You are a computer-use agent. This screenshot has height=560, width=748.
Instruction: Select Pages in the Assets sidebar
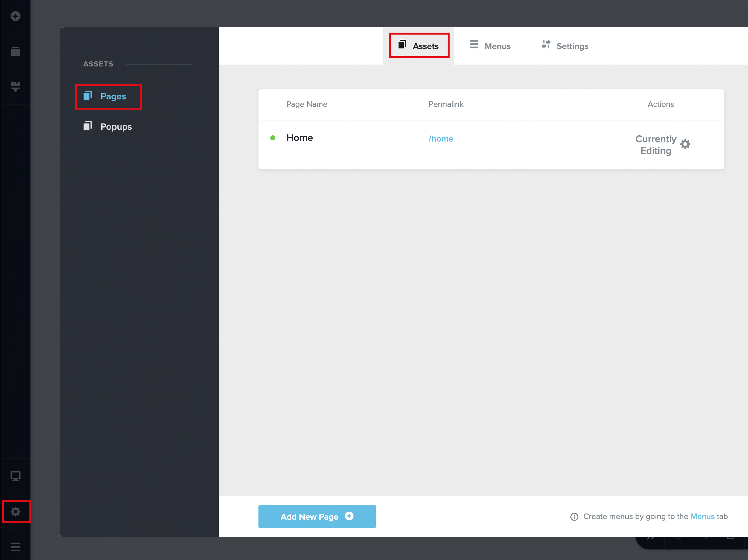(108, 96)
